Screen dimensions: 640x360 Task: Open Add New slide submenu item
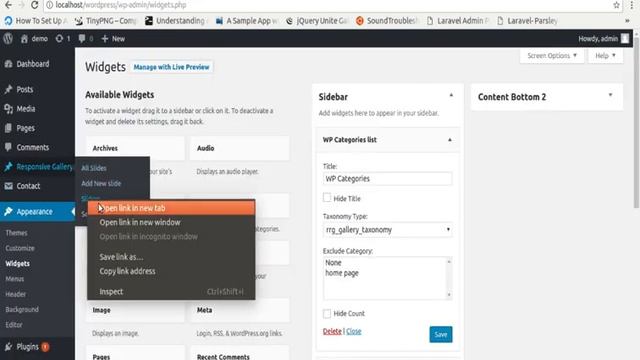[x=101, y=184]
